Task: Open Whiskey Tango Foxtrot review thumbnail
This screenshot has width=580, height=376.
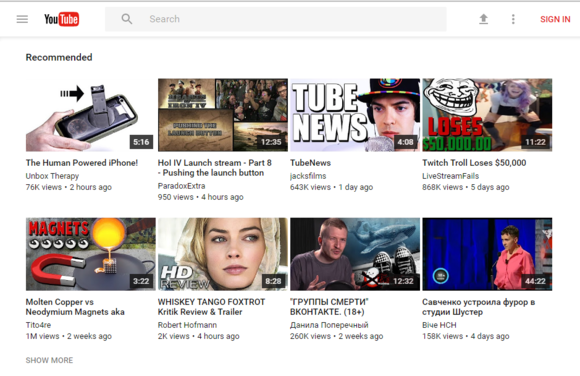Action: [223, 254]
